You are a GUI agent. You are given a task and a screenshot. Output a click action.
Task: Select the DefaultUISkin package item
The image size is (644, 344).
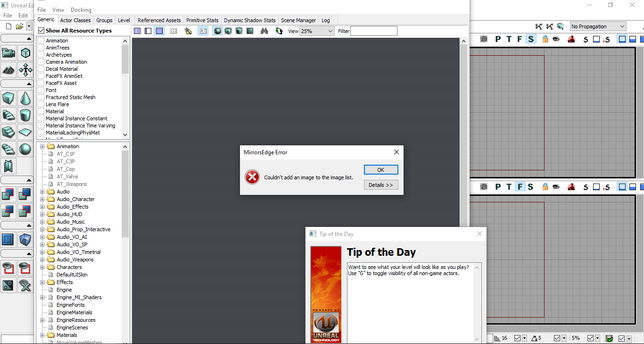tap(72, 275)
